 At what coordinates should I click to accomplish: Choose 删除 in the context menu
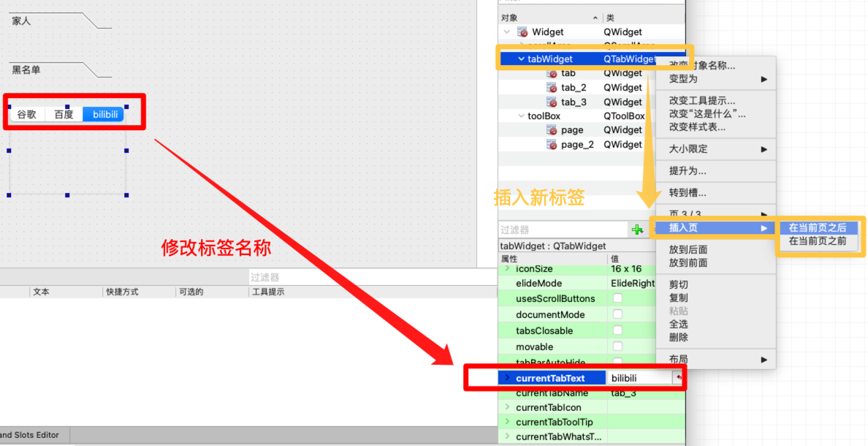coord(679,337)
